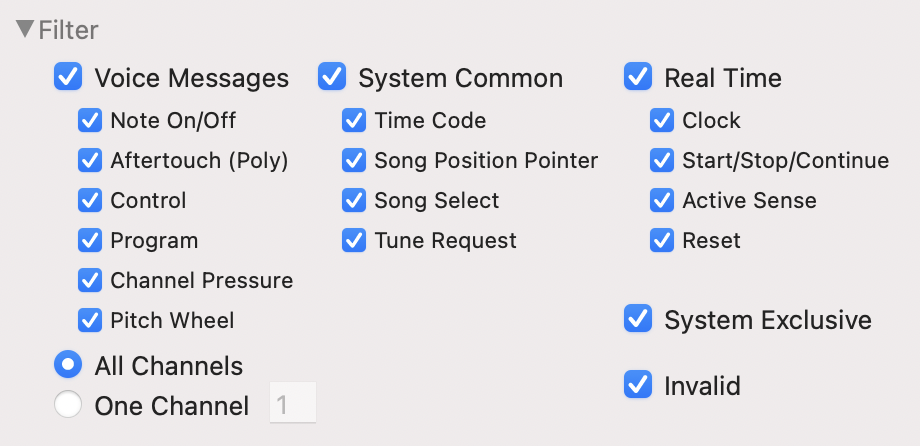Uncheck the Voice Messages checkbox

point(68,77)
